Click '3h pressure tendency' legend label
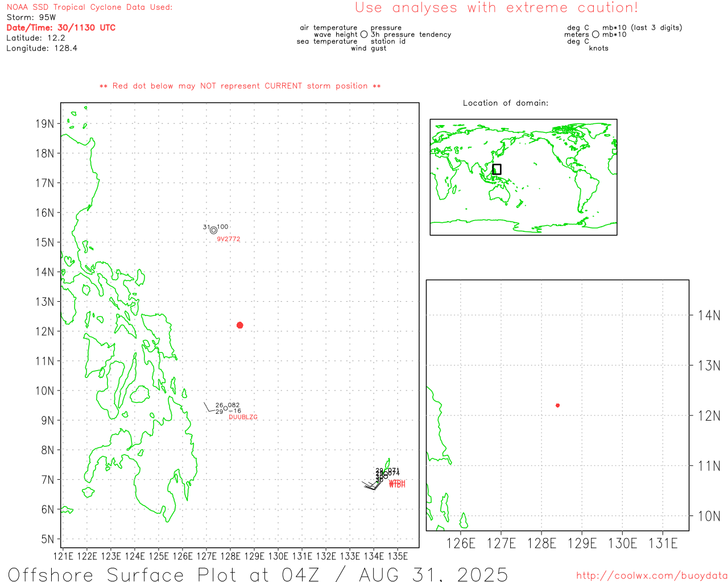728x582 pixels. 411,35
